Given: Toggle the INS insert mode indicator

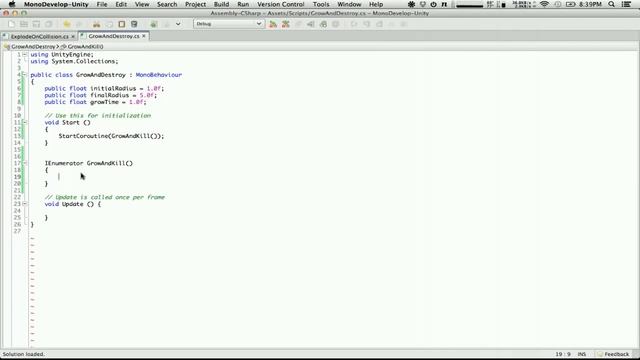Looking at the screenshot, I should coord(582,354).
